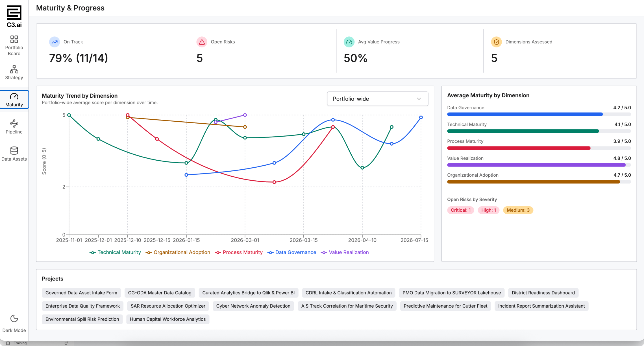The image size is (644, 346).
Task: Open the Training external link icon
Action: [x=66, y=343]
